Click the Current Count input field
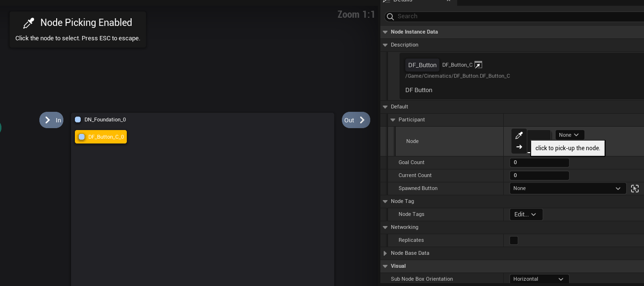 (539, 176)
